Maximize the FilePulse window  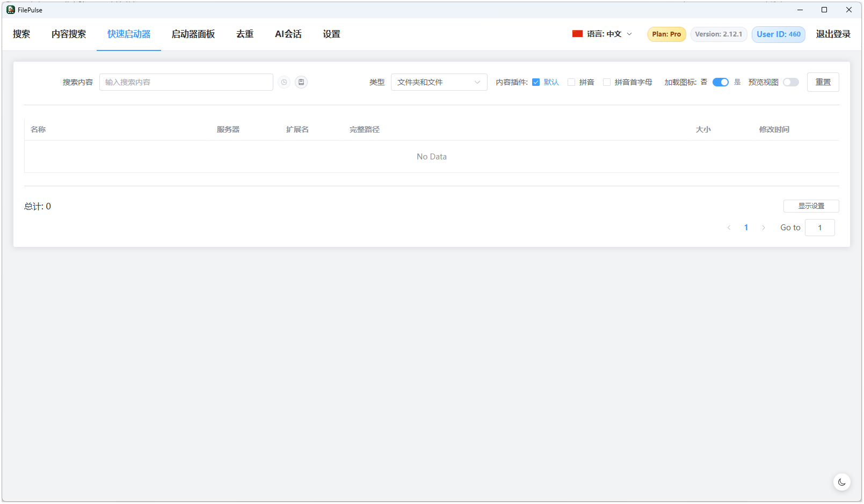824,10
